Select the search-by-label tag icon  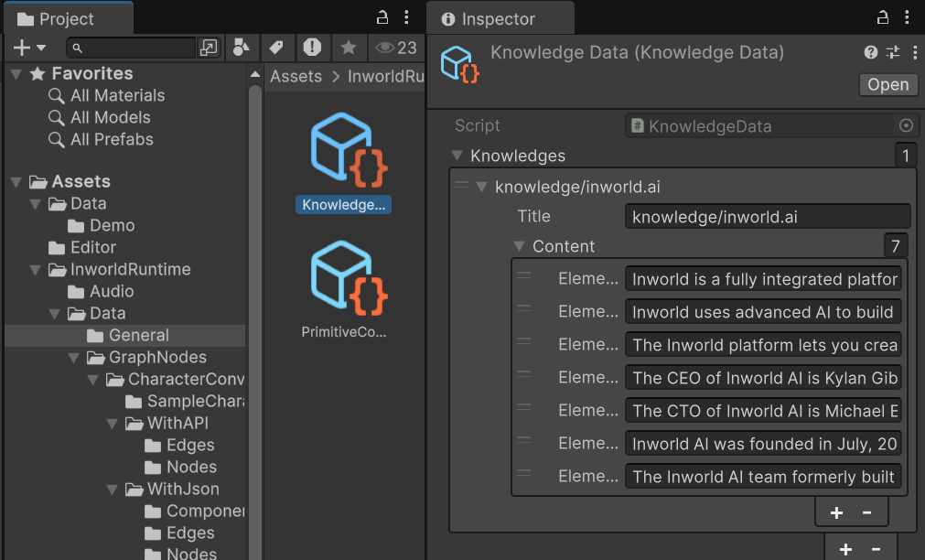pos(277,47)
